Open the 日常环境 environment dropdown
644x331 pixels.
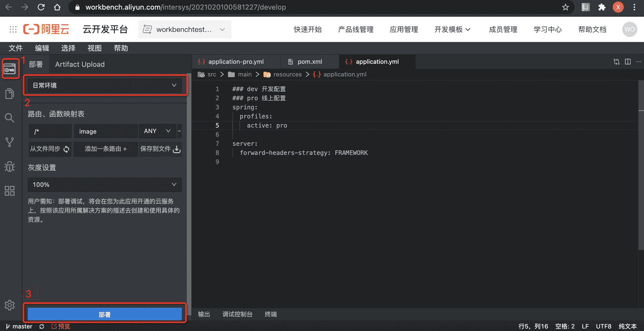[x=105, y=85]
